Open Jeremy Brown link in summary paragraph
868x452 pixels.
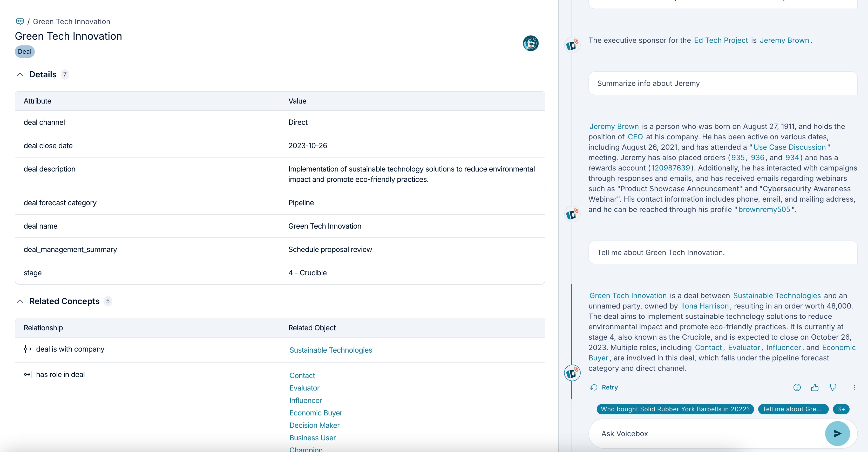[614, 126]
